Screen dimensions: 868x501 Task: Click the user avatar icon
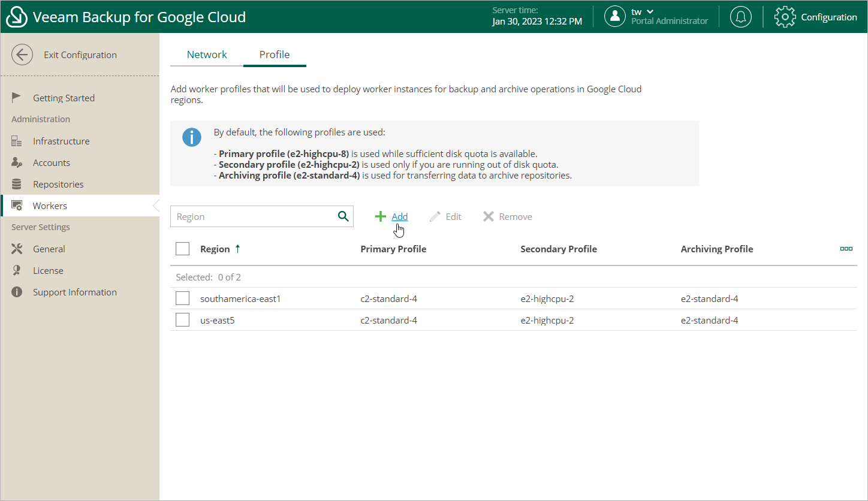tap(614, 17)
